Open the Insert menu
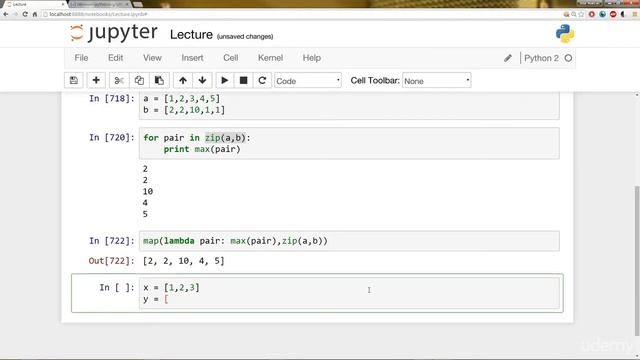This screenshot has width=640, height=360. tap(192, 58)
